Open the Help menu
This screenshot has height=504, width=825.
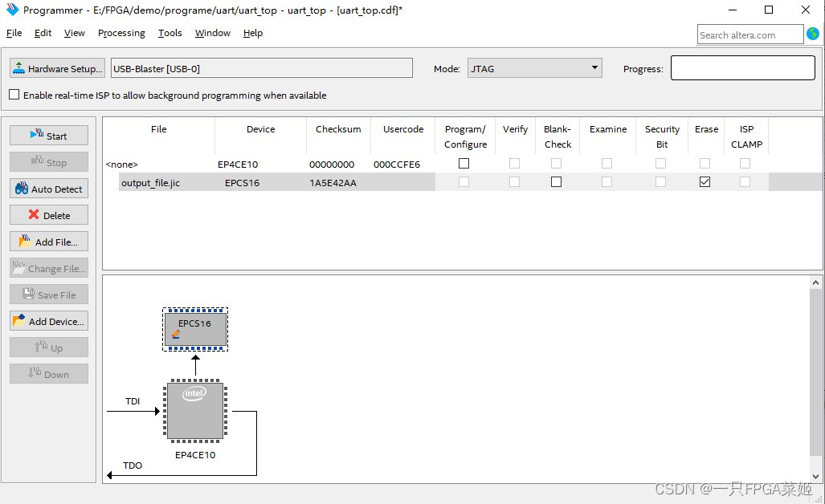point(252,33)
